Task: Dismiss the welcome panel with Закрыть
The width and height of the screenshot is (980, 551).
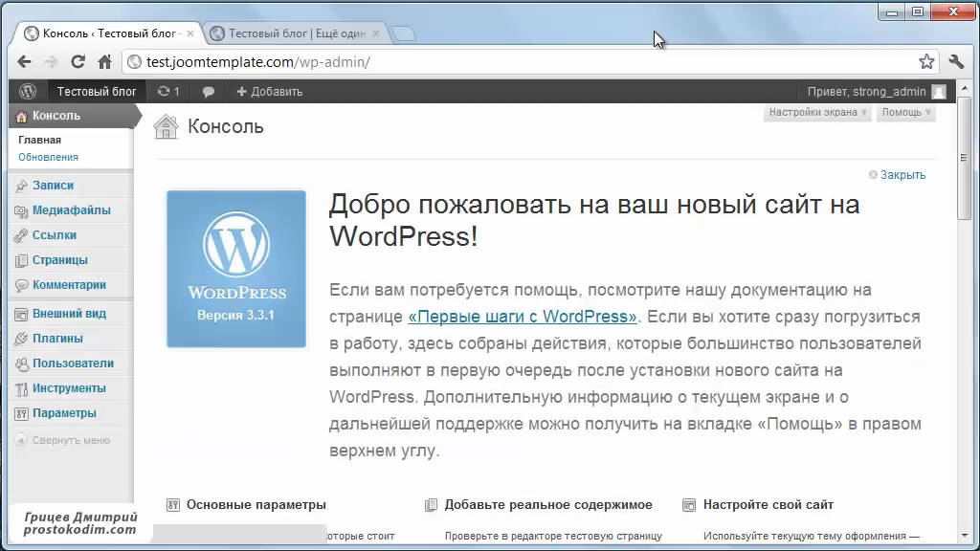Action: click(x=898, y=175)
